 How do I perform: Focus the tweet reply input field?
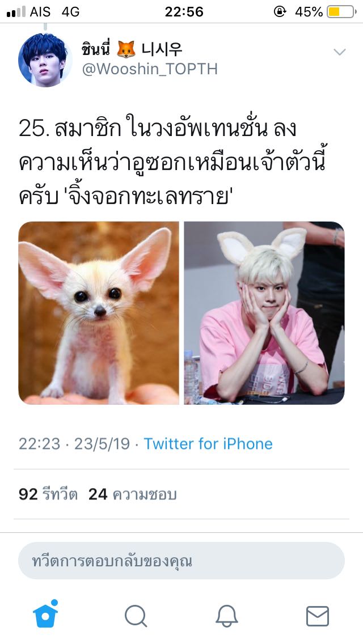(181, 561)
